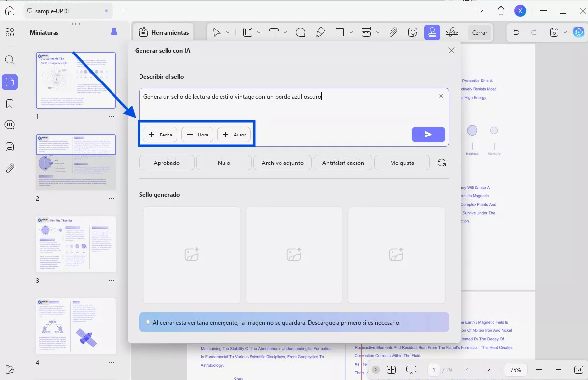Screen dimensions: 588x380
Task: Add a new tab
Action: click(x=123, y=11)
